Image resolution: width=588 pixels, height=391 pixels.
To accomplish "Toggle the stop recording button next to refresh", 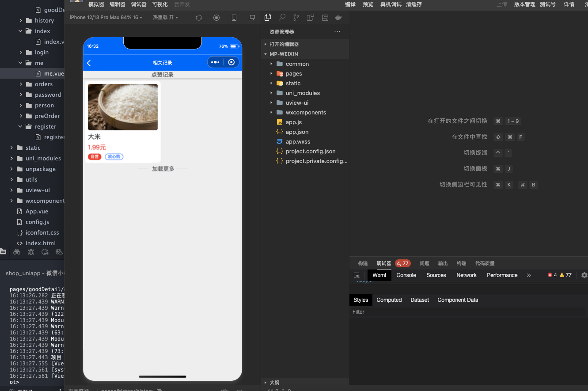I will tap(216, 18).
